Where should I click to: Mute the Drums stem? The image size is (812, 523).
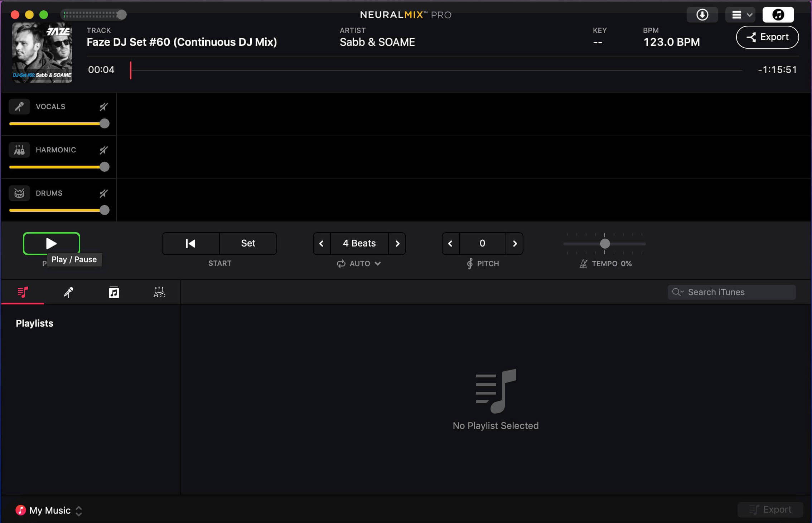[x=103, y=193]
